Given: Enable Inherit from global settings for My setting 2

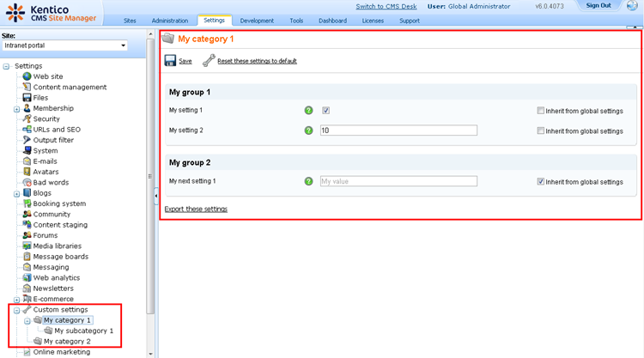Looking at the screenshot, I should click(540, 130).
